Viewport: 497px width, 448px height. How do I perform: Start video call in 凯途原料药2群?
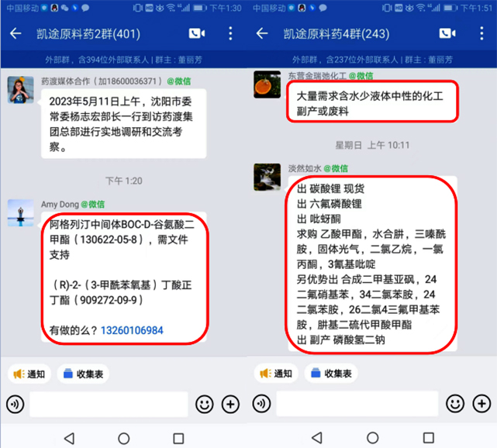tap(197, 33)
